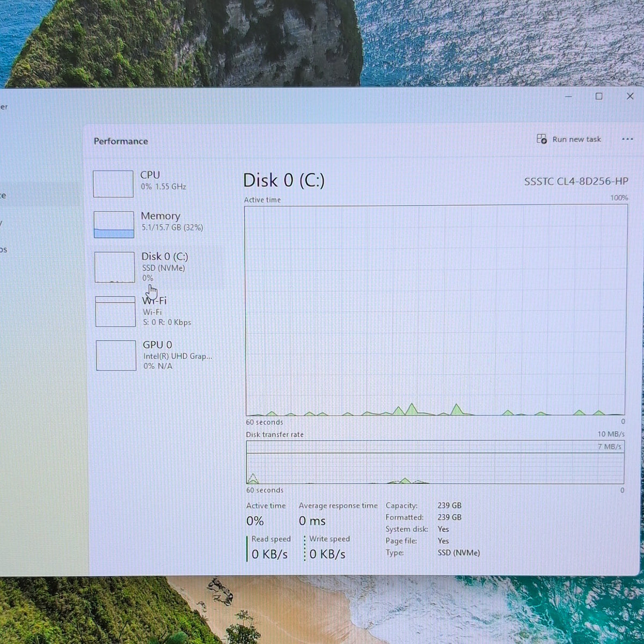
Task: Open the three-dots more options menu
Action: (627, 140)
